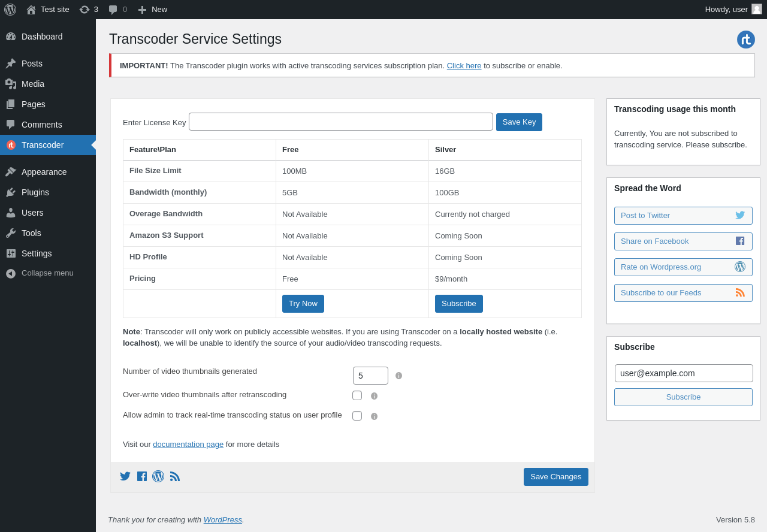767x532 pixels.
Task: Click the Settings sliders icon
Action: pyautogui.click(x=11, y=253)
